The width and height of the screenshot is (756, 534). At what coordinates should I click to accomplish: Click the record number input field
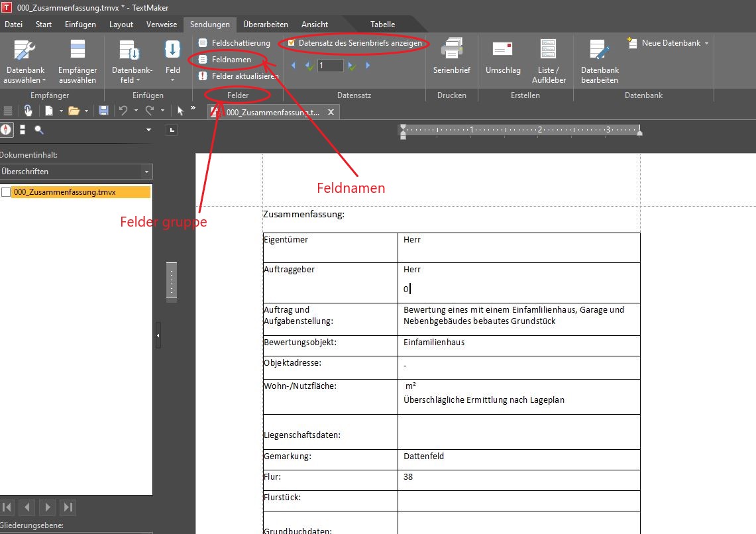[330, 66]
